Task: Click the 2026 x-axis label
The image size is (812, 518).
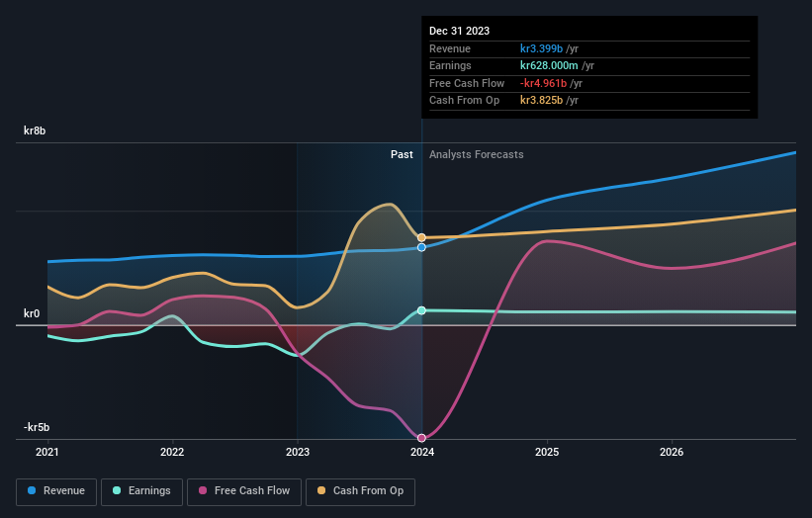Action: [x=672, y=452]
